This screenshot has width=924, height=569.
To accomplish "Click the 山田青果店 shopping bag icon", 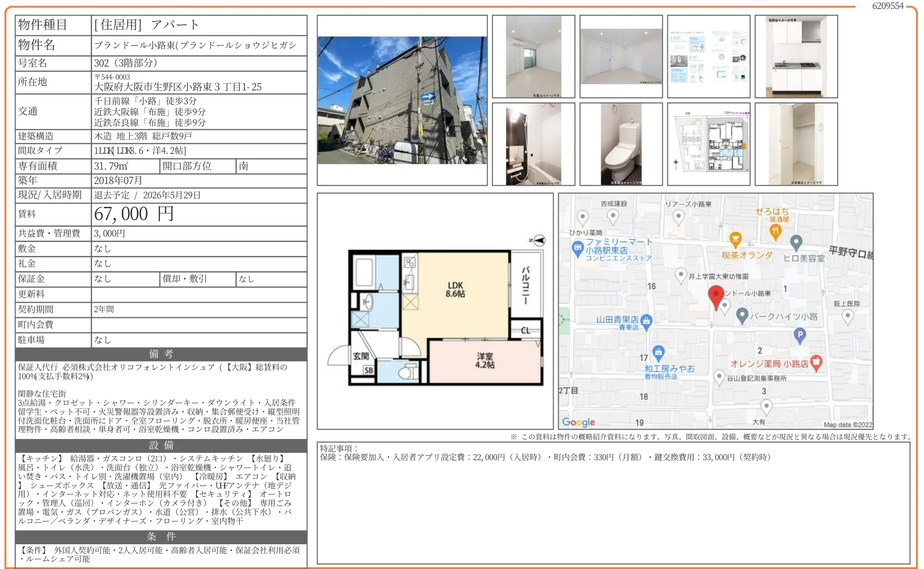I will pos(646,321).
